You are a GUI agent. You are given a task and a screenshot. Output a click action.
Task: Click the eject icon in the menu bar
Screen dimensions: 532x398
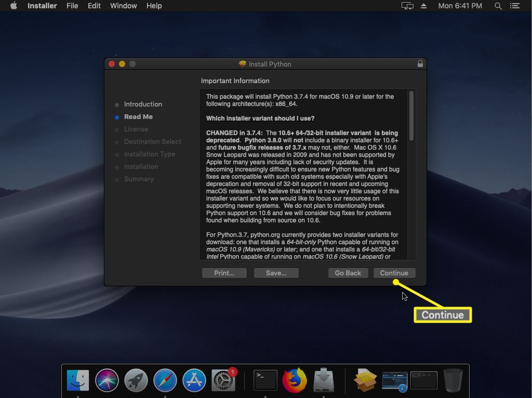coord(423,6)
